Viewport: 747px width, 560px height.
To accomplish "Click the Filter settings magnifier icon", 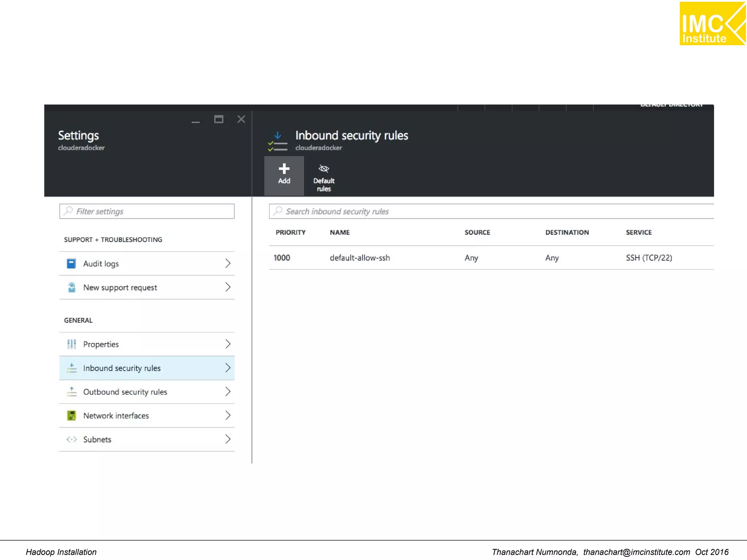I will (68, 211).
